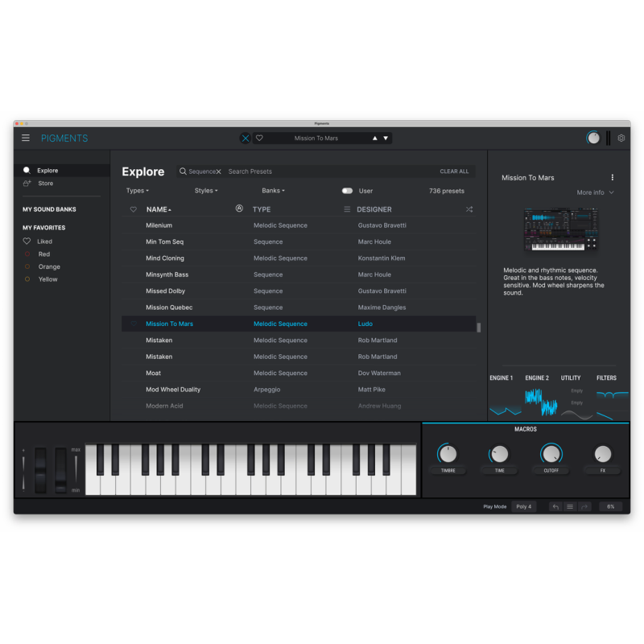Go to next preset with down arrow
Screen dimensions: 644x644
pyautogui.click(x=386, y=138)
